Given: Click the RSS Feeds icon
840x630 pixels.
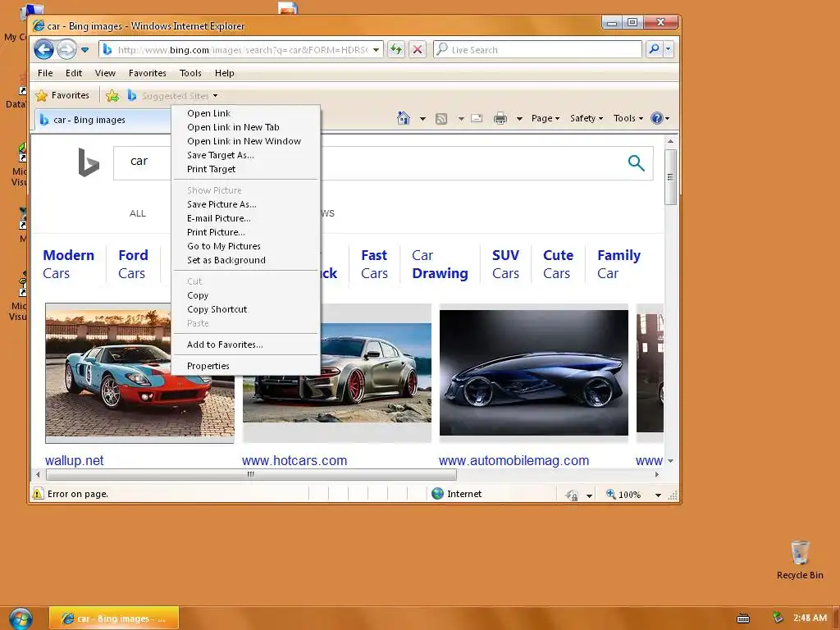Looking at the screenshot, I should tap(441, 118).
